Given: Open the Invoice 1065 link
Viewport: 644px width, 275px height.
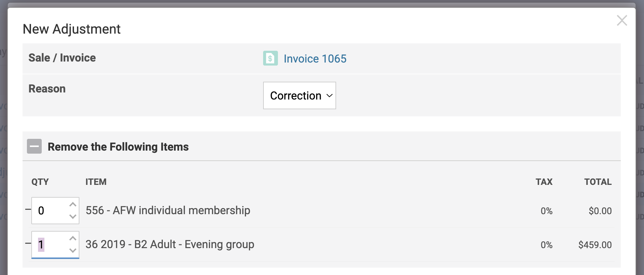Looking at the screenshot, I should pyautogui.click(x=315, y=58).
